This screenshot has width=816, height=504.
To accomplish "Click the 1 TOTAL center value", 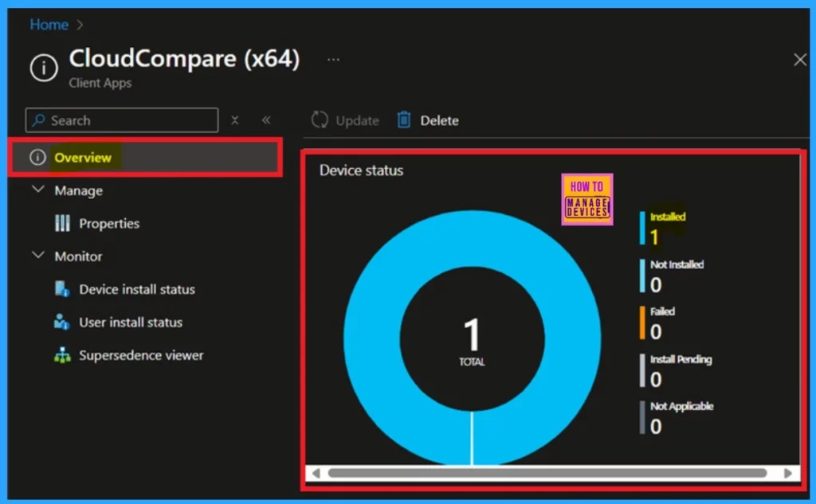I will coord(472,341).
